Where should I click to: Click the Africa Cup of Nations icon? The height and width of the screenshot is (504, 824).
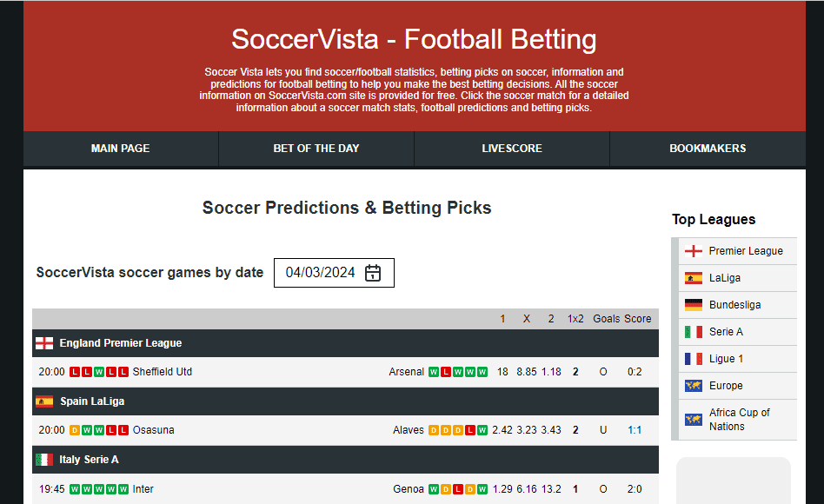(x=694, y=418)
